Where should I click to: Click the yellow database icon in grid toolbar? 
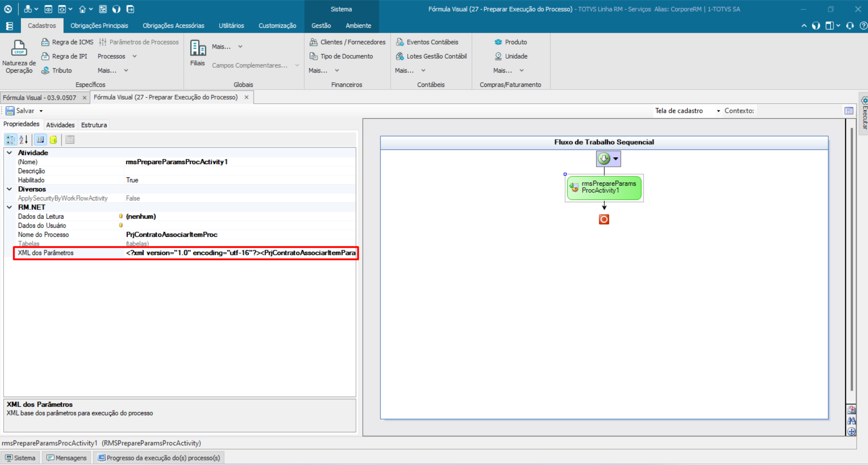tap(53, 140)
